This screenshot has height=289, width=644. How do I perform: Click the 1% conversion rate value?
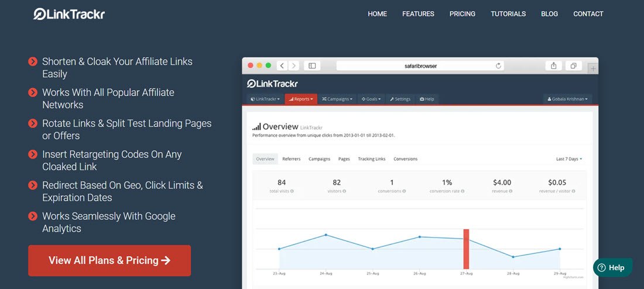[x=447, y=183]
